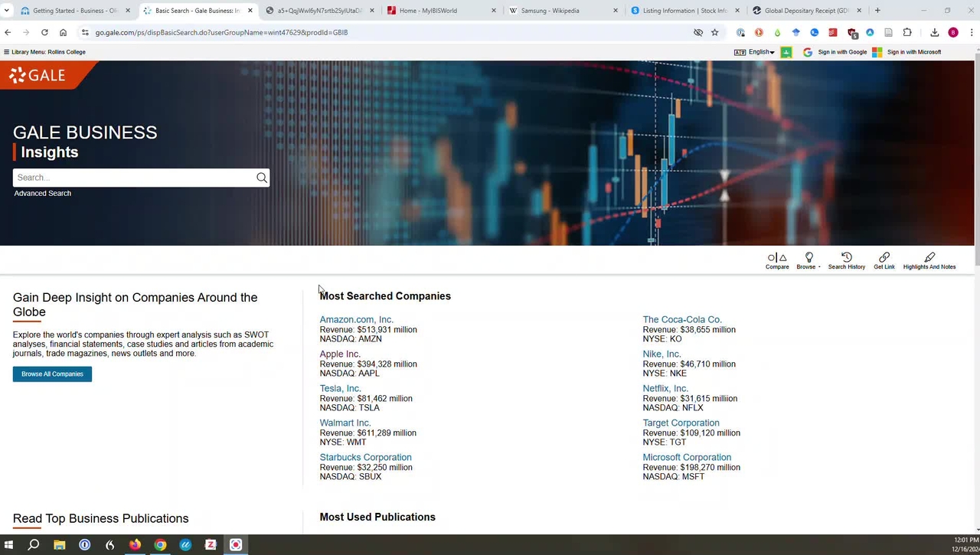
Task: Open Apple Inc. company link
Action: click(340, 354)
